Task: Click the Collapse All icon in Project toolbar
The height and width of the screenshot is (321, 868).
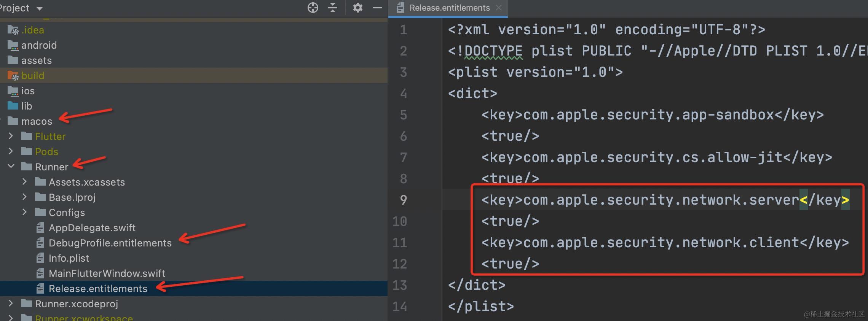Action: [x=333, y=8]
